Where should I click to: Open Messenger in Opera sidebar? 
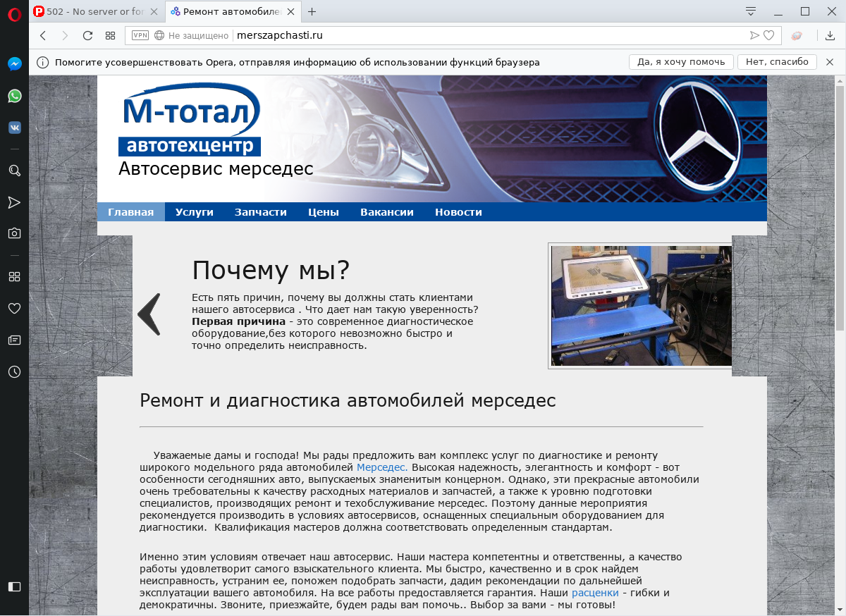pyautogui.click(x=14, y=63)
